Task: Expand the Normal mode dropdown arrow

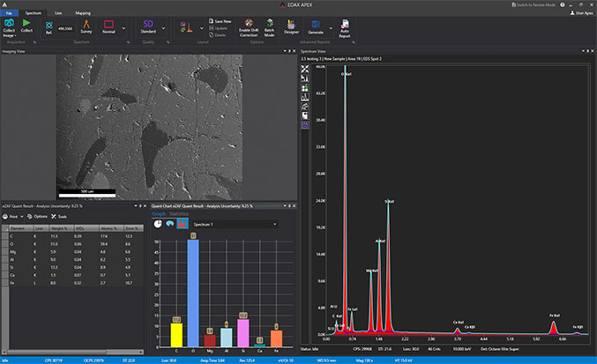Action: click(x=123, y=28)
